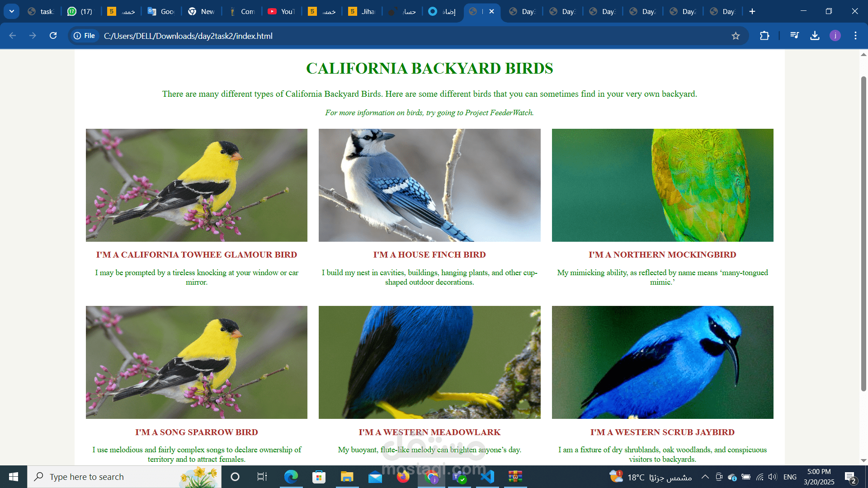Image resolution: width=868 pixels, height=488 pixels.
Task: Open the Downloads icon in Chrome toolbar
Action: pyautogui.click(x=815, y=36)
